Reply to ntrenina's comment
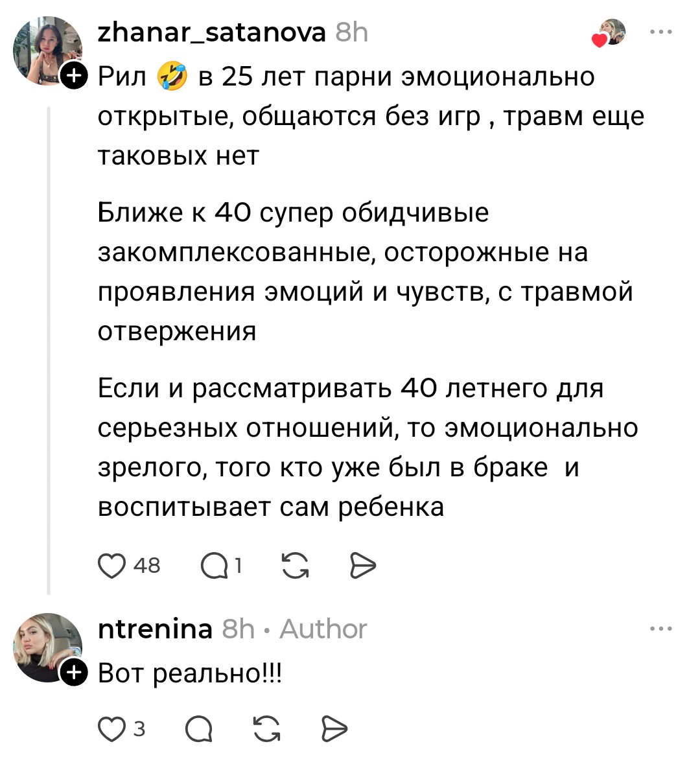The height and width of the screenshot is (766, 700). tap(198, 730)
